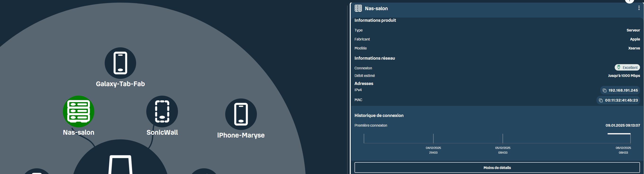Click the Galaxy-Tab-Fab label
This screenshot has height=174, width=644.
[x=120, y=84]
